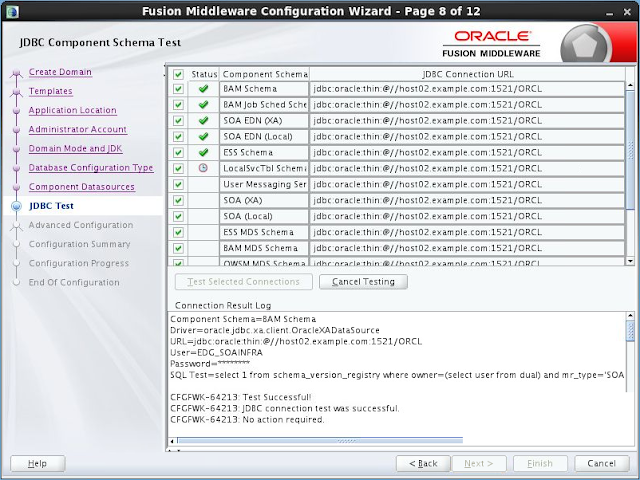Select the LocalSvcTbl Schema name cell
Image resolution: width=640 pixels, height=480 pixels.
click(x=264, y=168)
